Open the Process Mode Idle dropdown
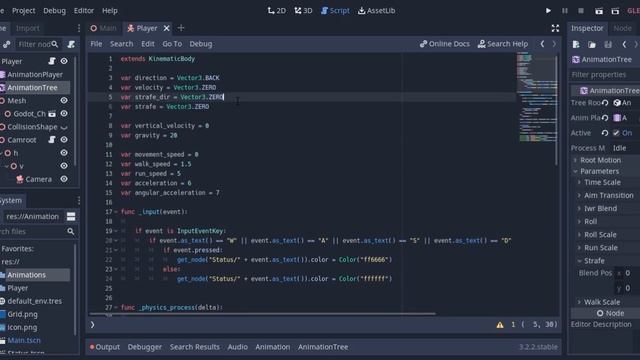640x360 pixels. tap(624, 148)
